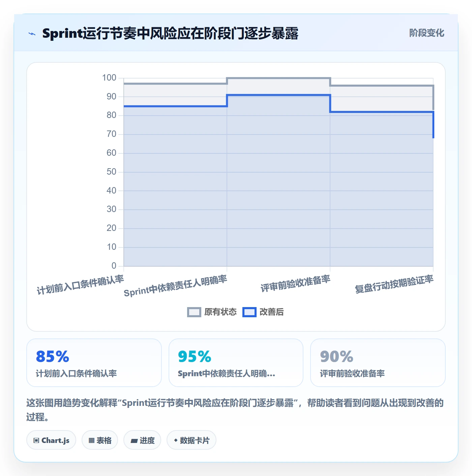Click the progress icon in 进度 tag

[134, 441]
